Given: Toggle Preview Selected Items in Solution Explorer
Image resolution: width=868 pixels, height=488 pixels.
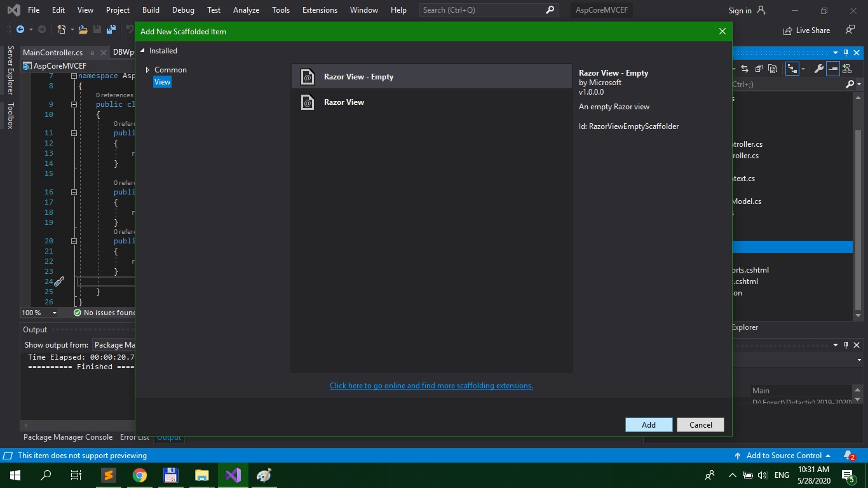Looking at the screenshot, I should pos(834,69).
